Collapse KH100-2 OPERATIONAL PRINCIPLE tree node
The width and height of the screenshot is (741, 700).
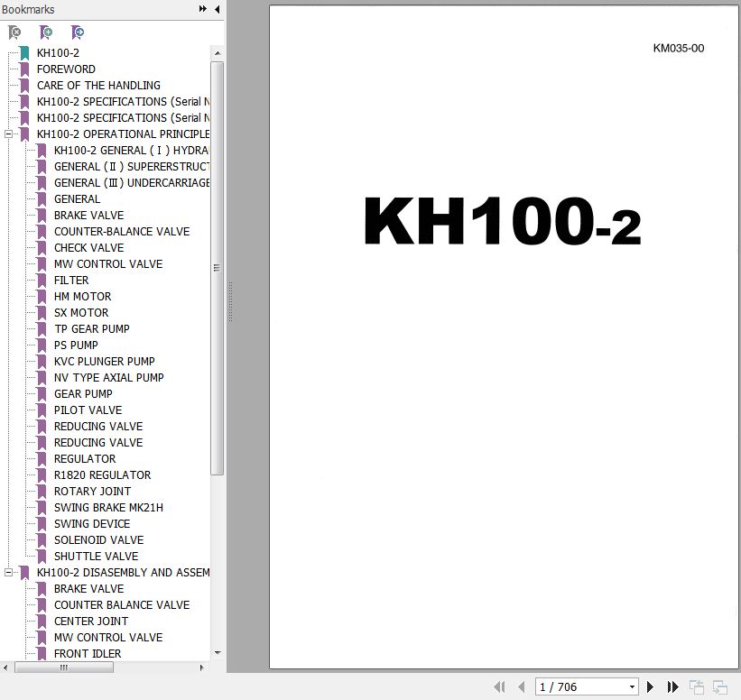click(8, 134)
